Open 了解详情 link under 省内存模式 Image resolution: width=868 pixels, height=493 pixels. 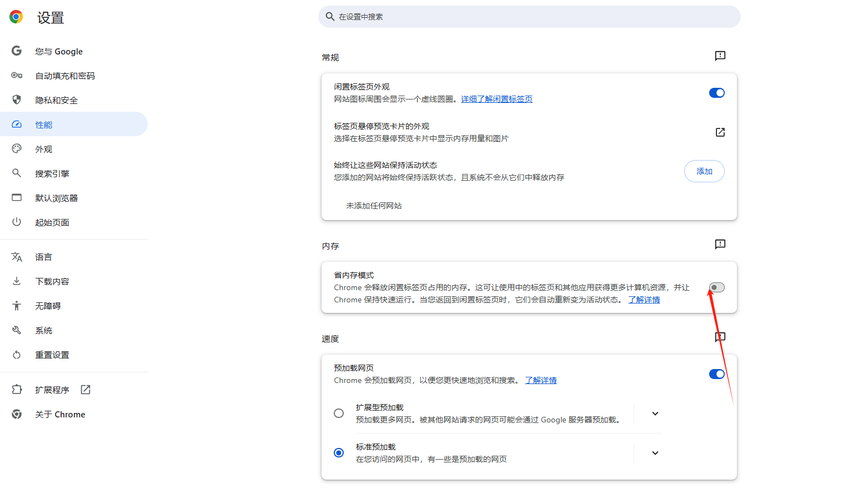(644, 300)
